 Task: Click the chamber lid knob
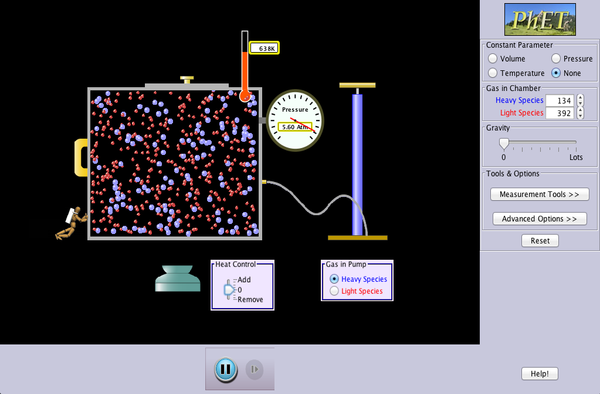[187, 80]
